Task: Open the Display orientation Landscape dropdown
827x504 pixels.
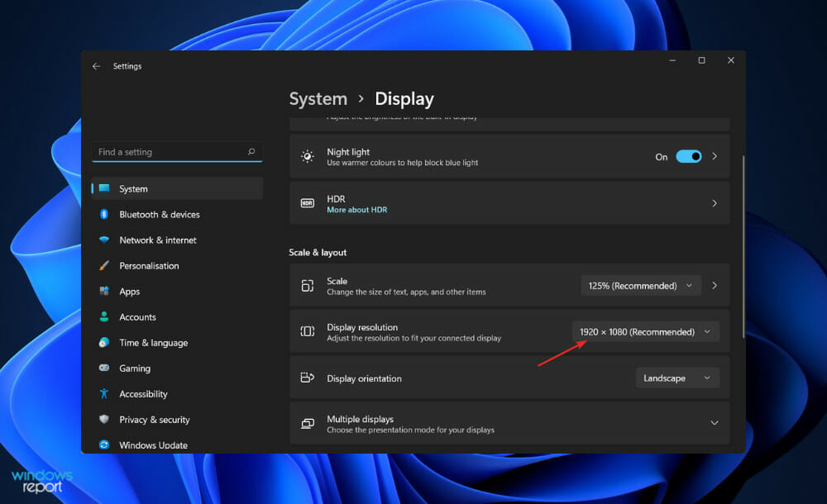Action: (676, 378)
